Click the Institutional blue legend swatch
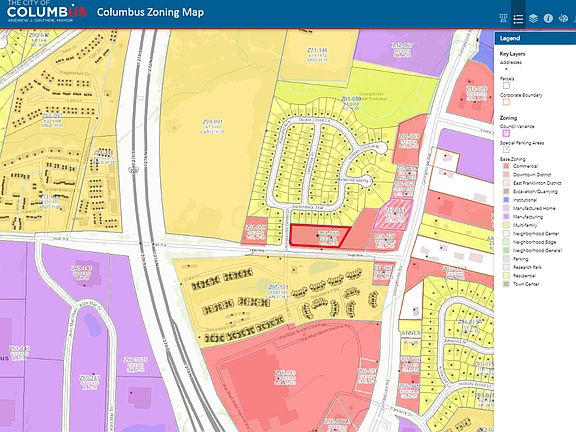Image resolution: width=576 pixels, height=432 pixels. coord(506,200)
